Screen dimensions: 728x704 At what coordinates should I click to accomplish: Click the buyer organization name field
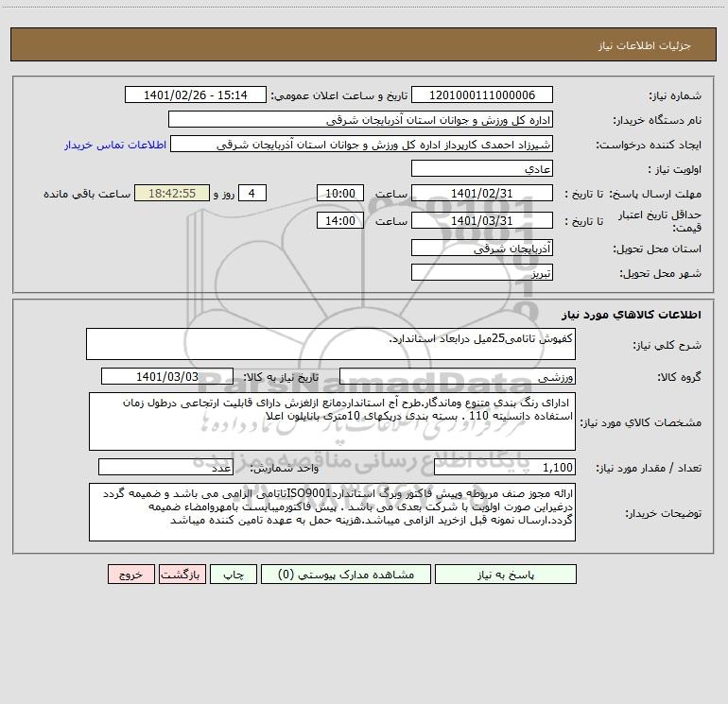coord(360,120)
